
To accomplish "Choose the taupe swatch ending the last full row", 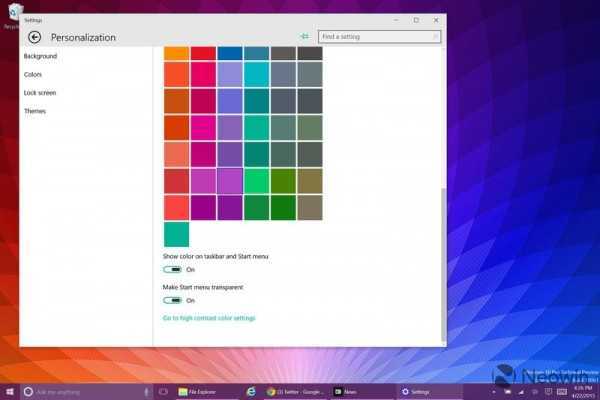I will [310, 208].
